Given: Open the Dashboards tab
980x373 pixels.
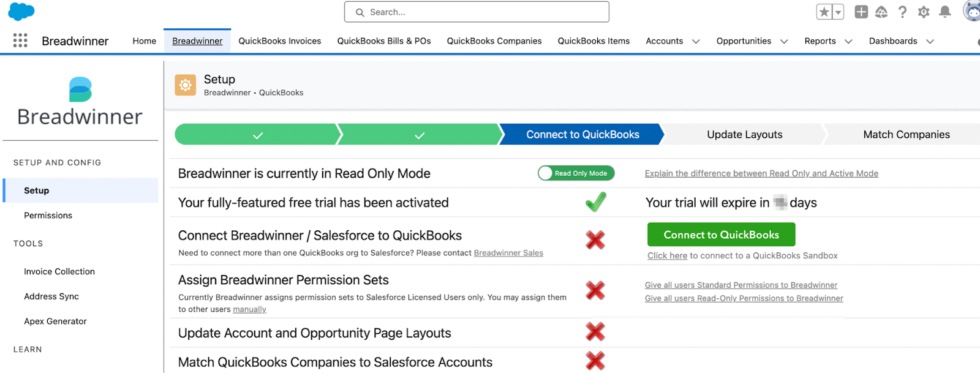Looking at the screenshot, I should point(893,41).
